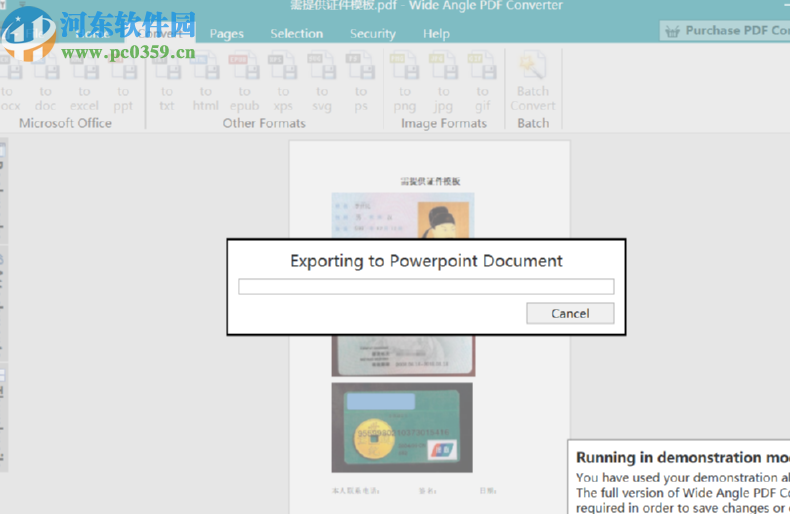
Task: Convert PDF to excel
Action: coord(84,82)
